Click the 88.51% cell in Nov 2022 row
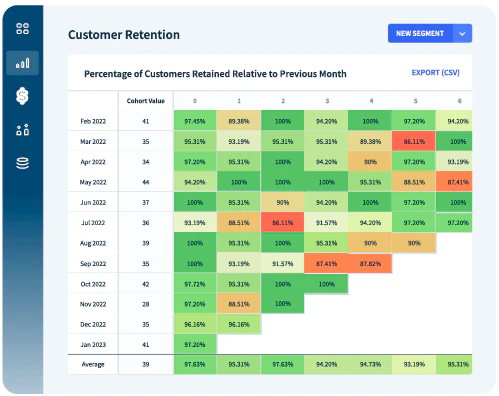 [x=239, y=304]
